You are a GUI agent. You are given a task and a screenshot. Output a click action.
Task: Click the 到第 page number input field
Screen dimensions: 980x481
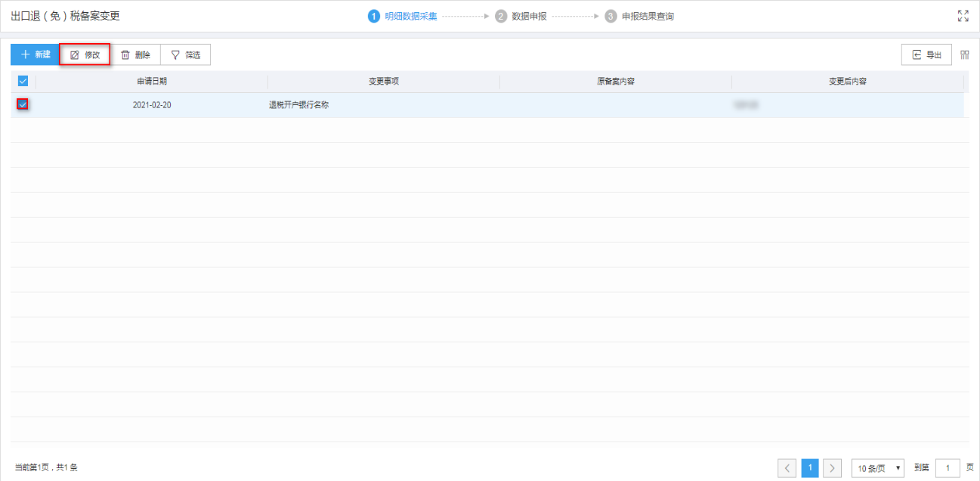[x=948, y=467]
